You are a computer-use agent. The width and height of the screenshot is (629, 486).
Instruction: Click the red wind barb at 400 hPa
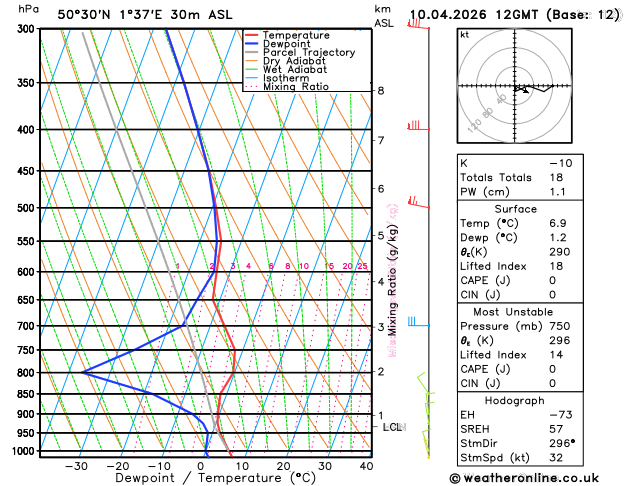click(x=419, y=126)
